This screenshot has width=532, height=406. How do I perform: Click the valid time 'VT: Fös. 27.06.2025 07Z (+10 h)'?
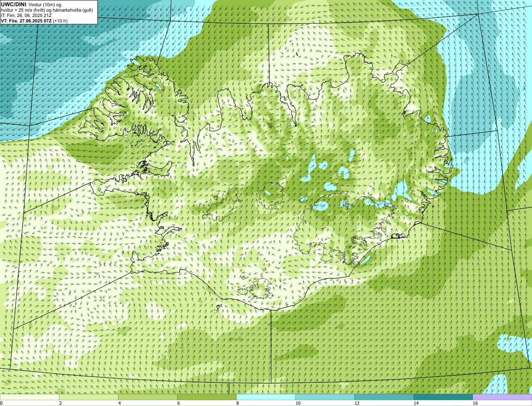click(x=34, y=21)
